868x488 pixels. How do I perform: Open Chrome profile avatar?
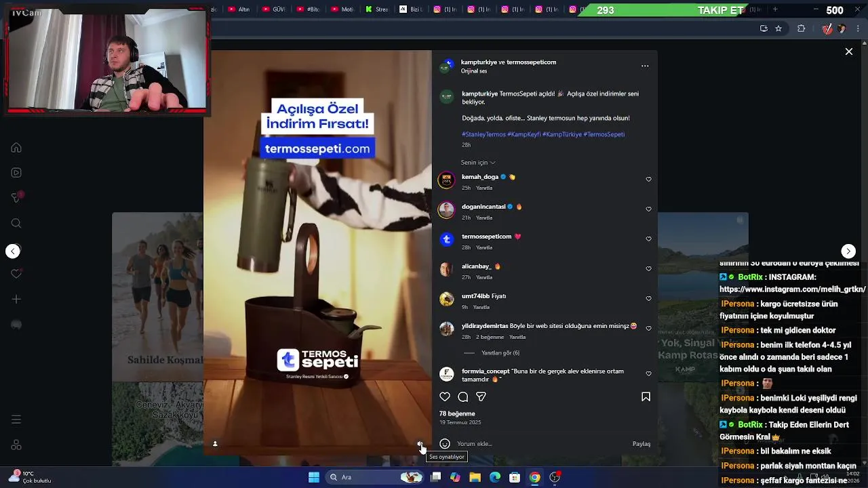(842, 28)
